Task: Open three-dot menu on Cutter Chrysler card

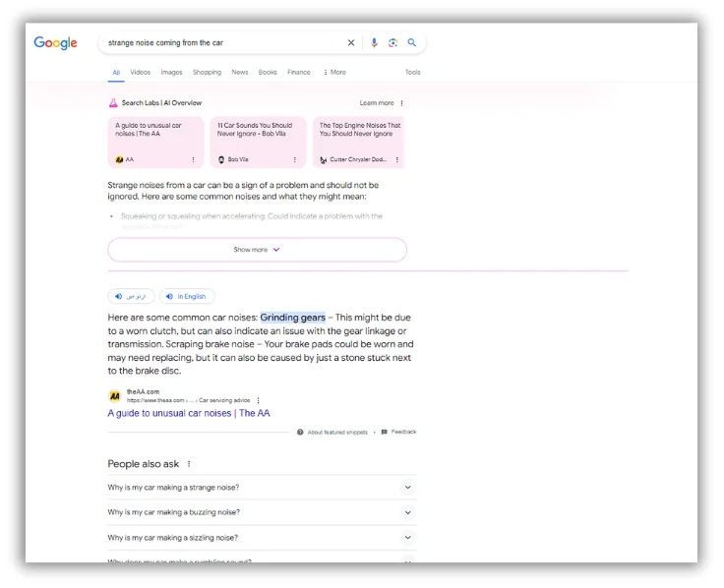Action: (x=396, y=159)
